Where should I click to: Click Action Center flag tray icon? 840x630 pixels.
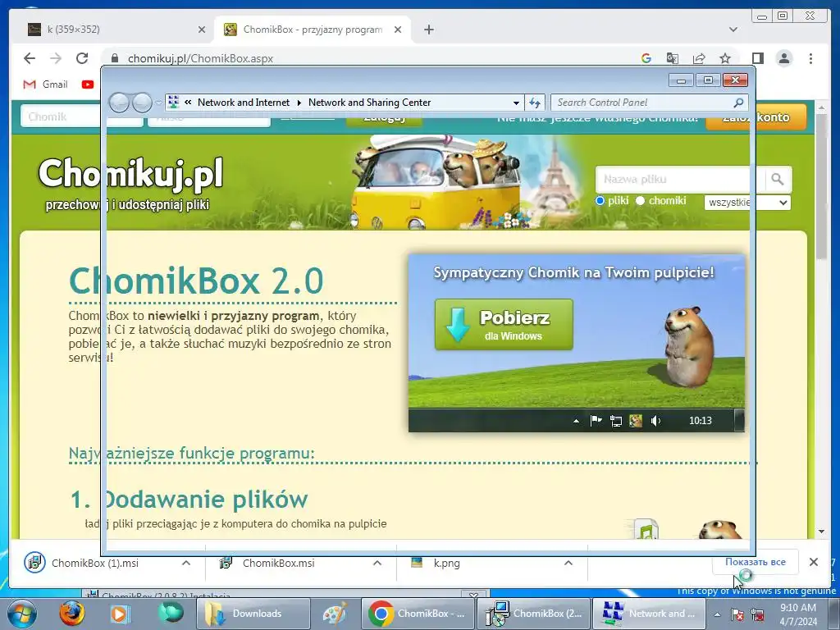coord(737,614)
